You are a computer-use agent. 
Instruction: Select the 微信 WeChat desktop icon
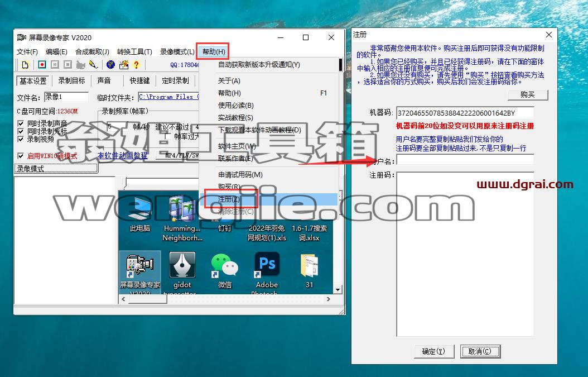point(225,271)
